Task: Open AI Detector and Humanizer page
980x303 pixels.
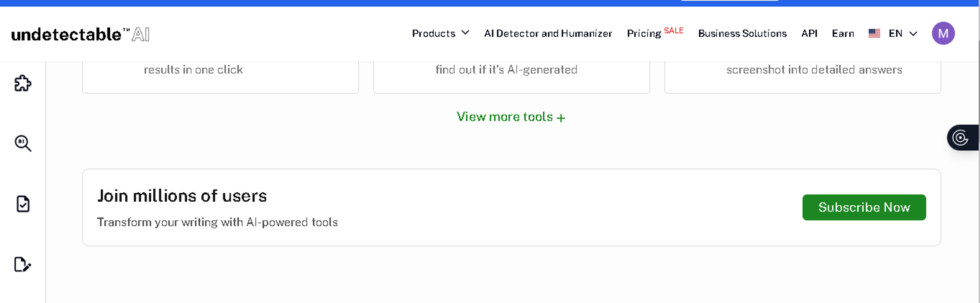Action: [x=548, y=33]
